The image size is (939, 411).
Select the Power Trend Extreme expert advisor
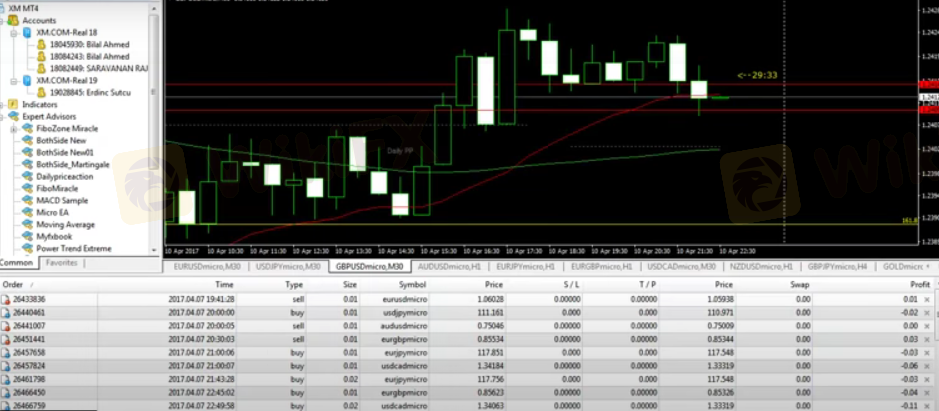74,248
